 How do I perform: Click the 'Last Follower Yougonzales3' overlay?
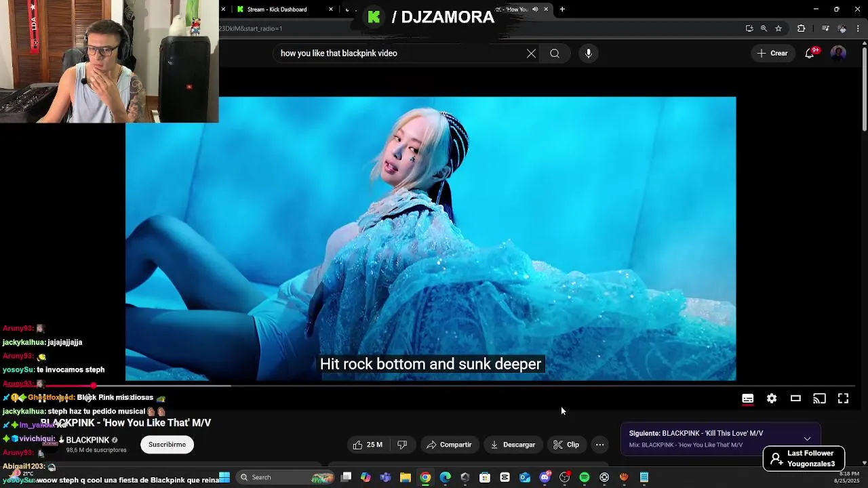[x=804, y=459]
